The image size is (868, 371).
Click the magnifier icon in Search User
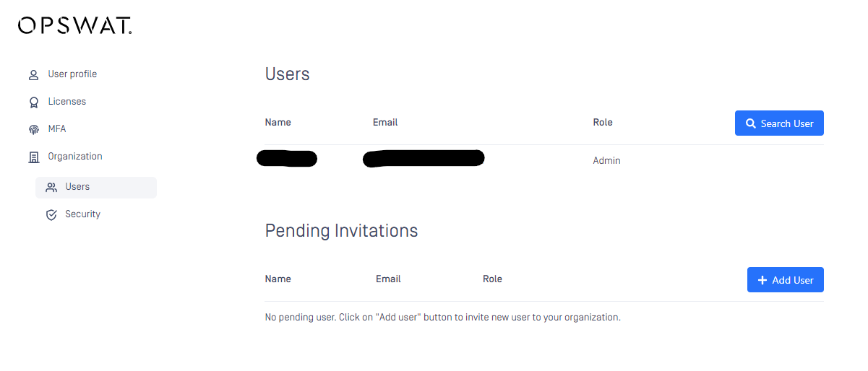click(751, 123)
